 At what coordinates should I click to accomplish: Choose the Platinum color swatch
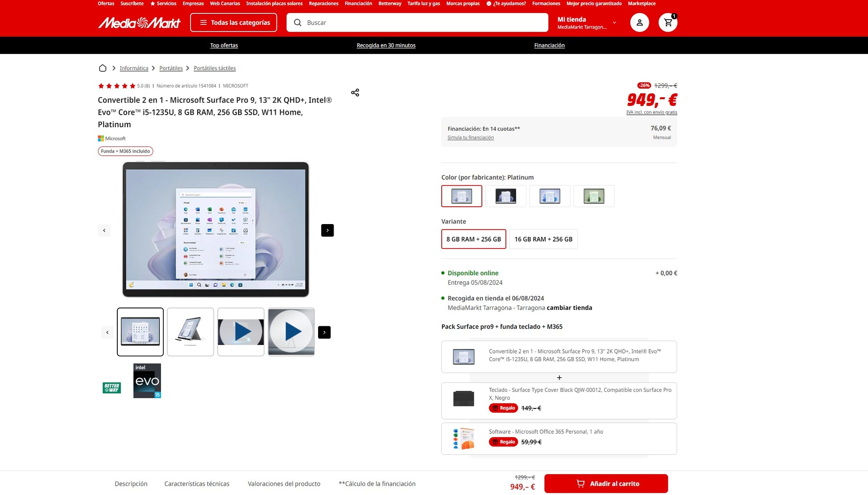[x=462, y=196]
